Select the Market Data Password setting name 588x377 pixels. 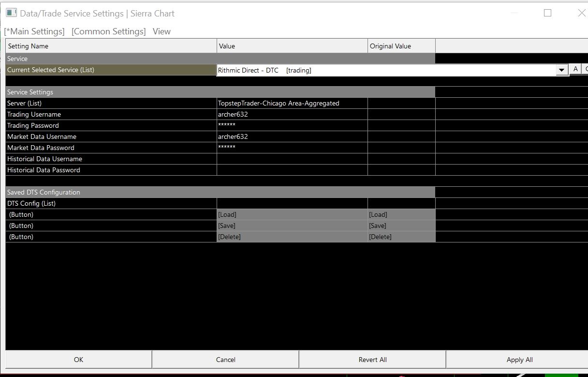pos(111,148)
